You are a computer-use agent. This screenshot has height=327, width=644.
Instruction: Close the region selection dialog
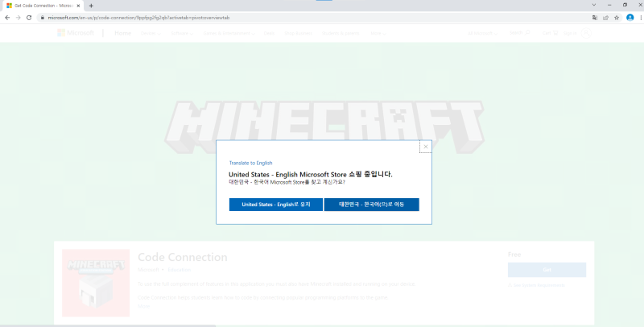pos(426,147)
